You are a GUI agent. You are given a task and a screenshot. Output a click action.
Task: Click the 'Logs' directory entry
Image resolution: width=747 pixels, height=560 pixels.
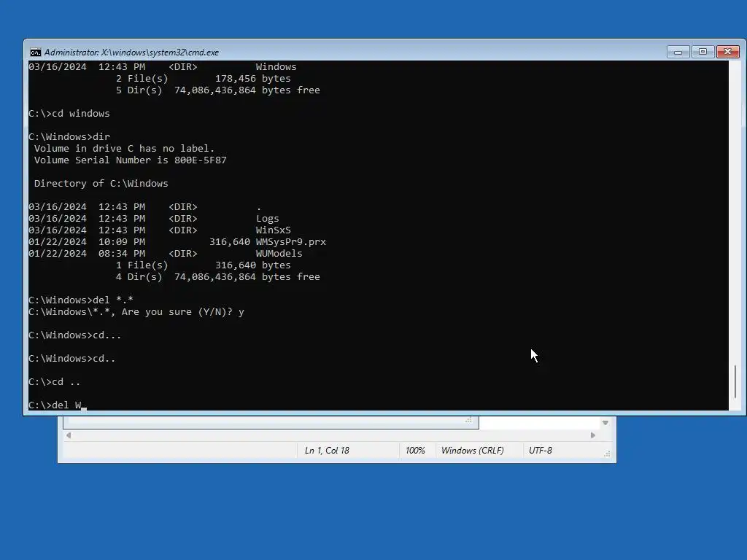pos(267,219)
